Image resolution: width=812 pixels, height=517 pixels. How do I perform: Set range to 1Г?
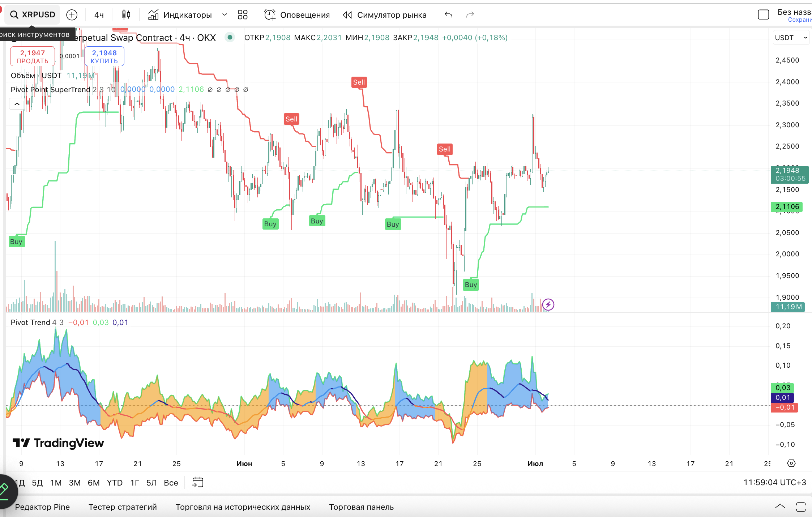(134, 483)
